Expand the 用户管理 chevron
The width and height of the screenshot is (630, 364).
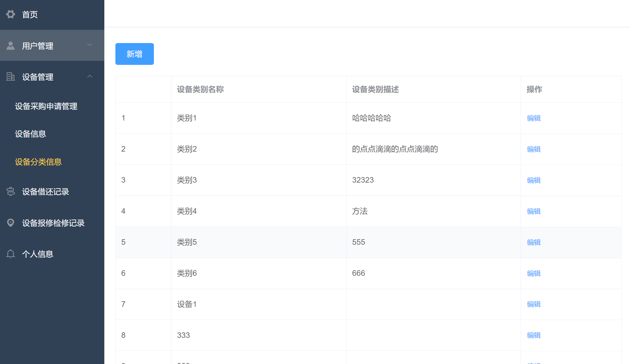point(90,45)
